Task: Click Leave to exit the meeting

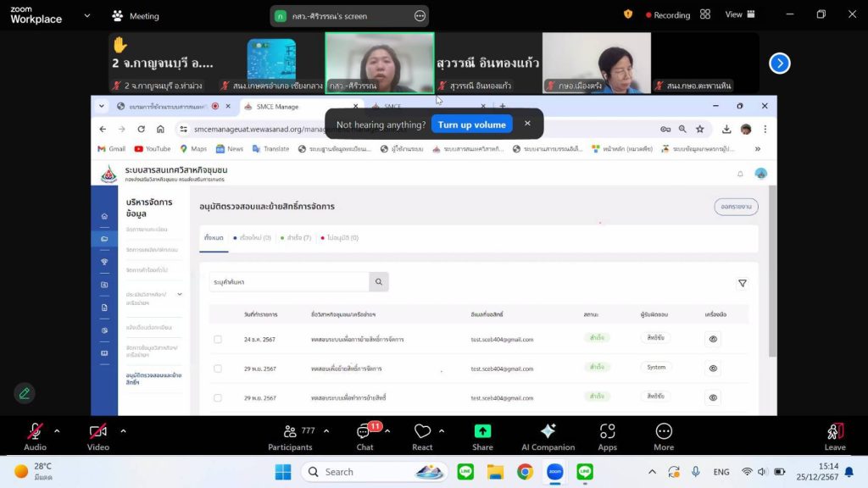Action: click(834, 435)
